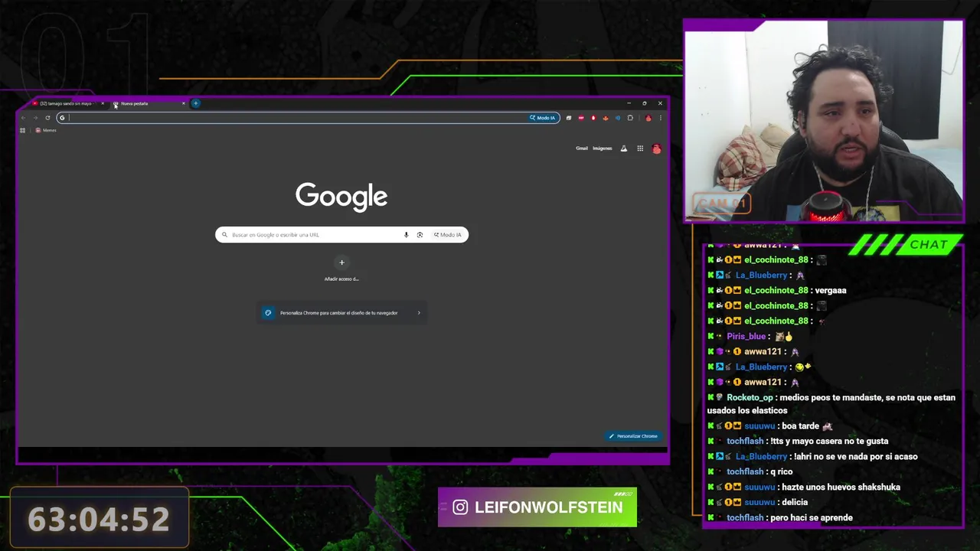Viewport: 980px width, 551px height.
Task: Close the Nueva pestaña tab
Action: tap(184, 103)
